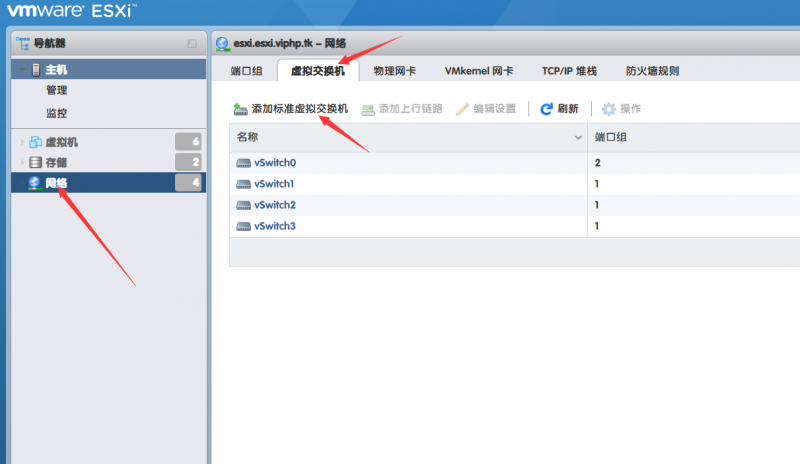This screenshot has width=800, height=464.
Task: Click the add uplink icon
Action: pyautogui.click(x=368, y=109)
